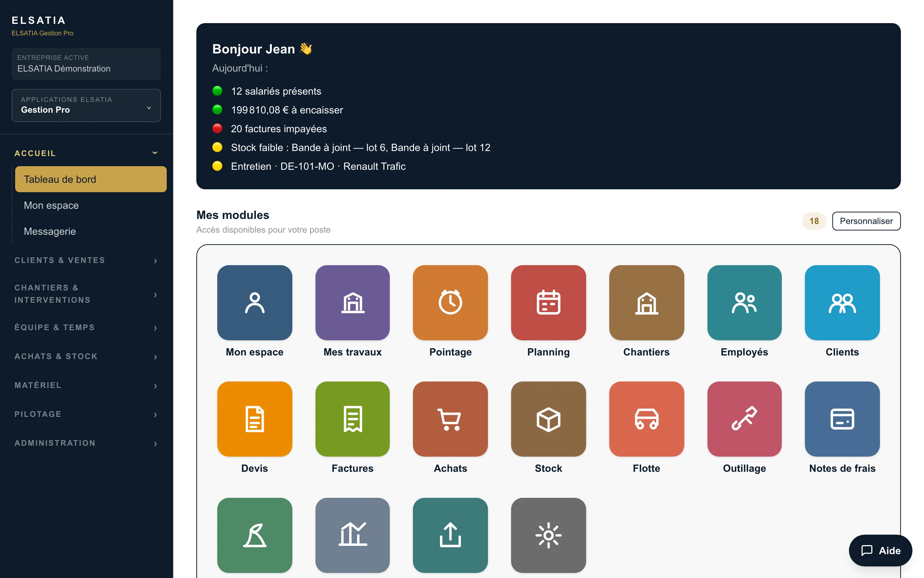
Task: Open the Achats shopping cart icon
Action: 450,419
